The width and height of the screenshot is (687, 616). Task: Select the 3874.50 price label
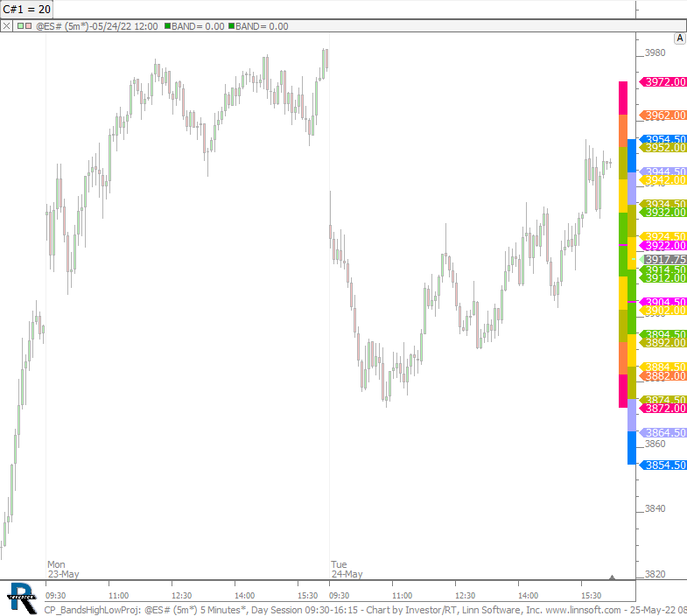click(663, 399)
